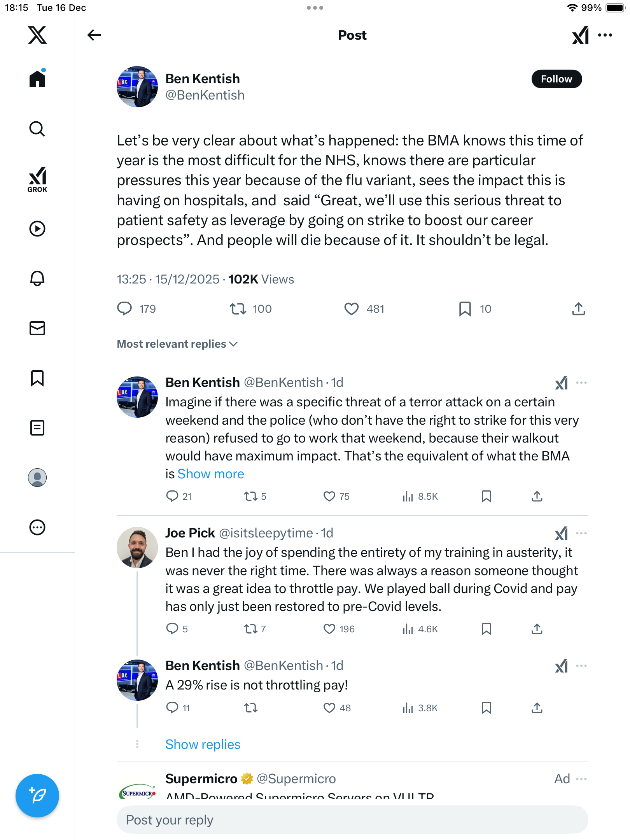Repost the main post with 100 reposts

click(238, 309)
